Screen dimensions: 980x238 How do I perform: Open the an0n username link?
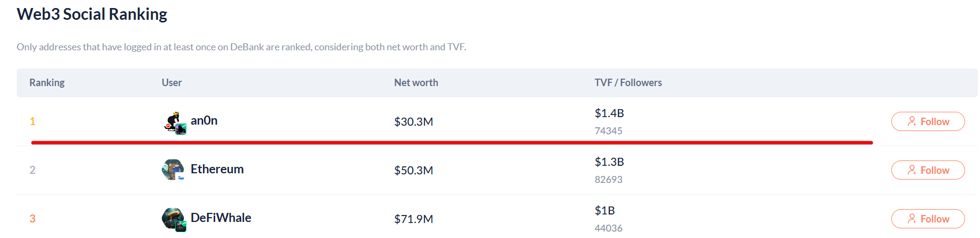tap(204, 121)
